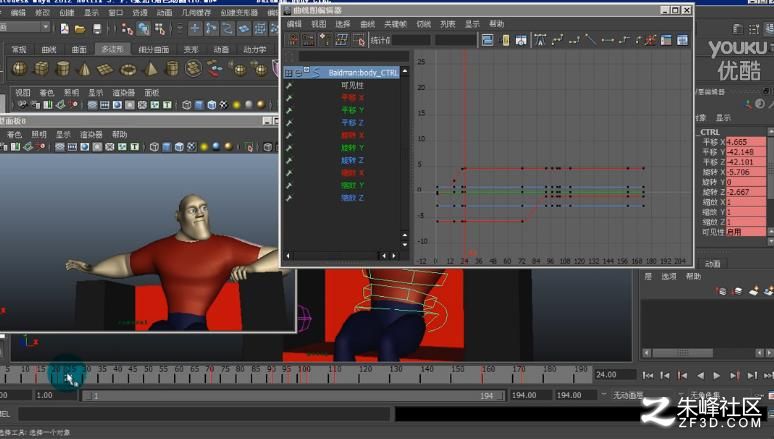Viewport: 774px width, 439px height.
Task: Create a polygon cylinder from the shelf
Action: point(63,69)
